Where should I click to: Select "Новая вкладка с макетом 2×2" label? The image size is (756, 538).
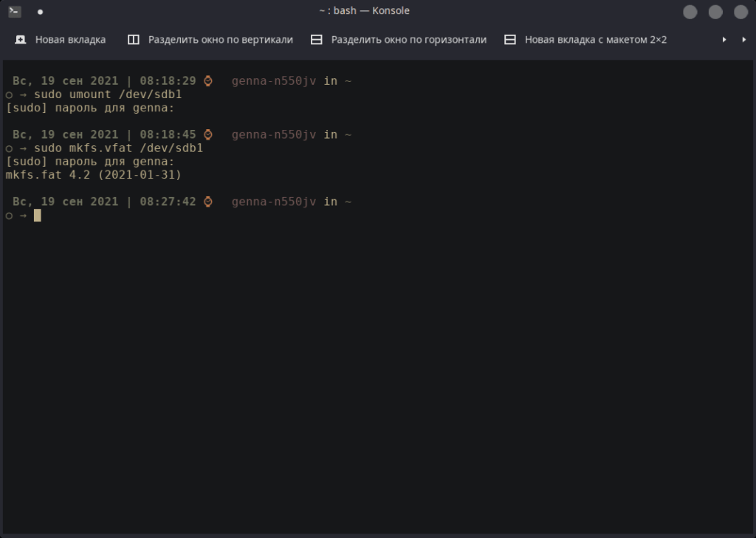coord(596,40)
